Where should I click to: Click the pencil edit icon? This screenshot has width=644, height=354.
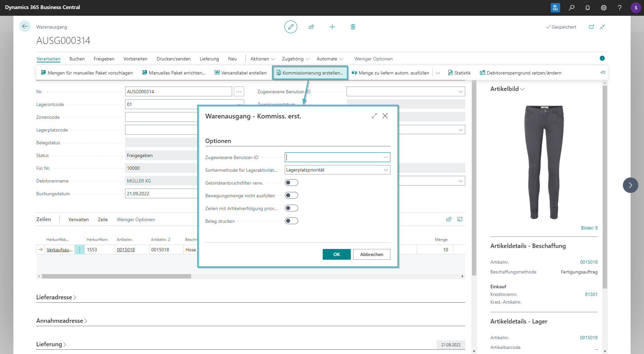pyautogui.click(x=290, y=27)
